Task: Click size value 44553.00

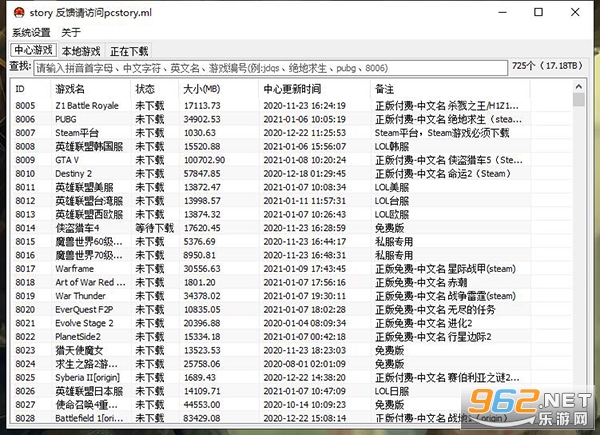Action: point(202,404)
